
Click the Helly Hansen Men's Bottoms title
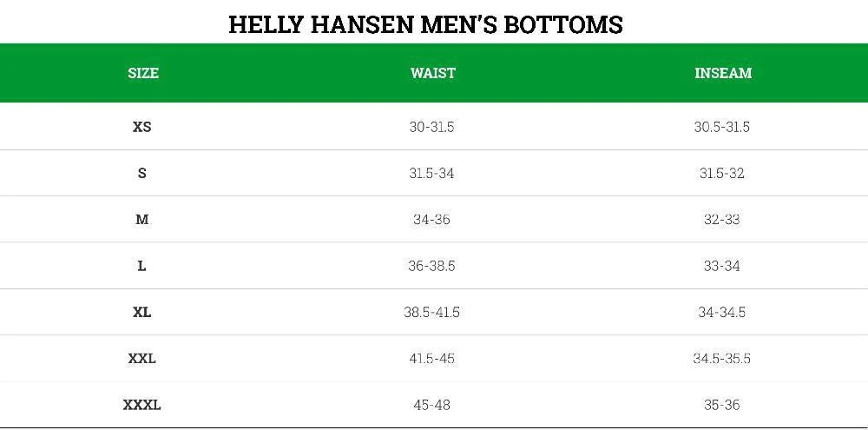(x=425, y=24)
